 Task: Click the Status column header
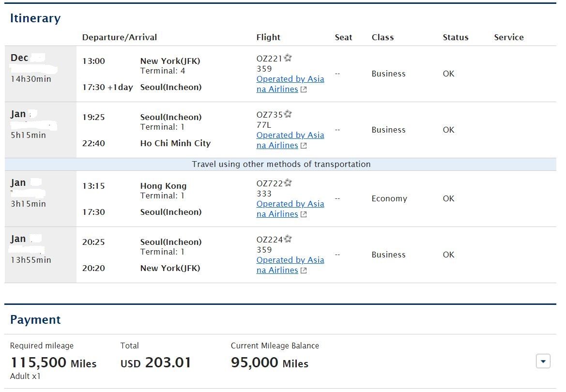(x=456, y=37)
